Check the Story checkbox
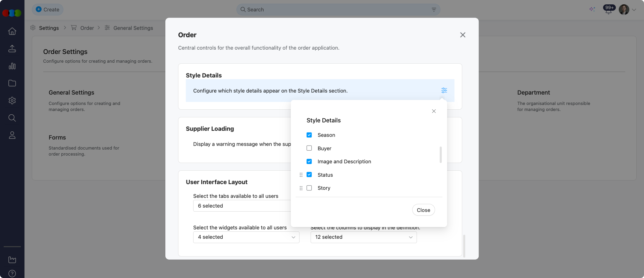This screenshot has width=644, height=278. (x=309, y=188)
